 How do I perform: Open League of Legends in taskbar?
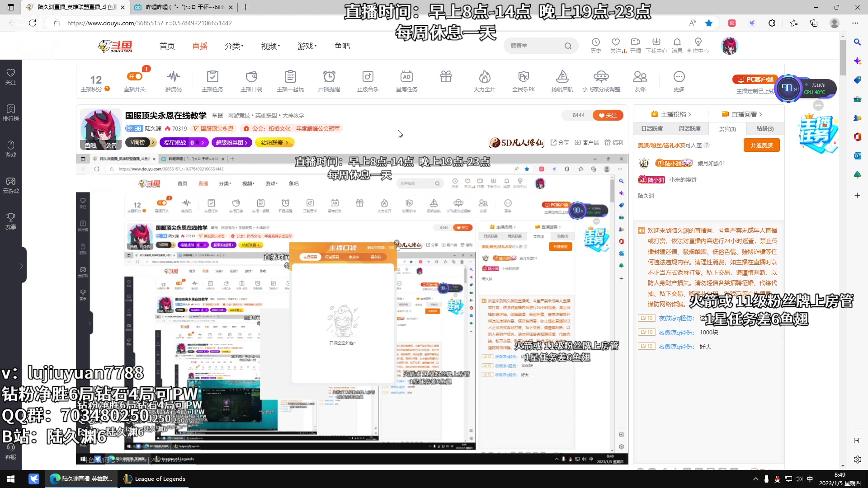coord(155,479)
